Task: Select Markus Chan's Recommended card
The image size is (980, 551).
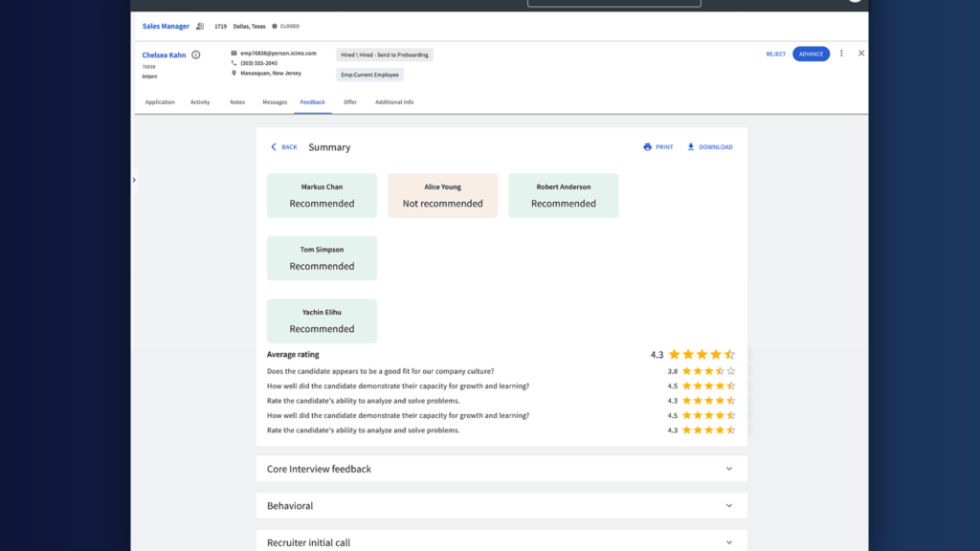Action: [x=322, y=195]
